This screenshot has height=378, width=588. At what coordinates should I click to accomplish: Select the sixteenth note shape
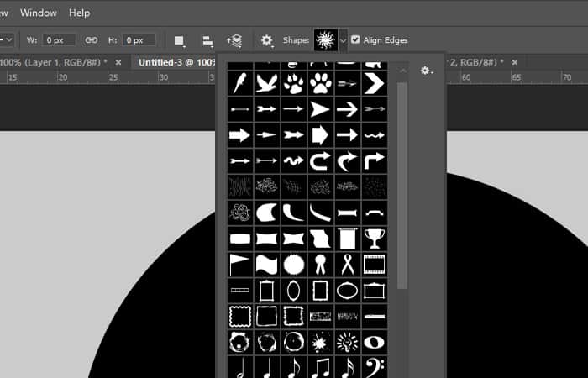click(347, 367)
